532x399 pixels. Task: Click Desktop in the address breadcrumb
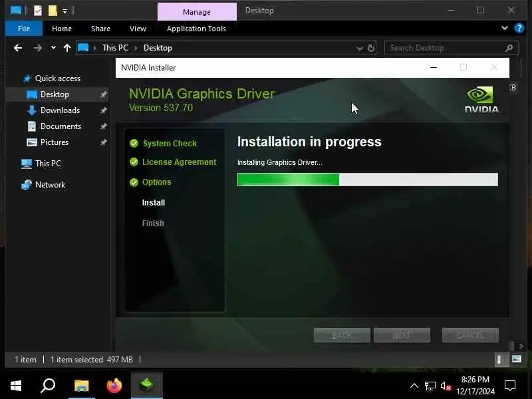(x=158, y=48)
